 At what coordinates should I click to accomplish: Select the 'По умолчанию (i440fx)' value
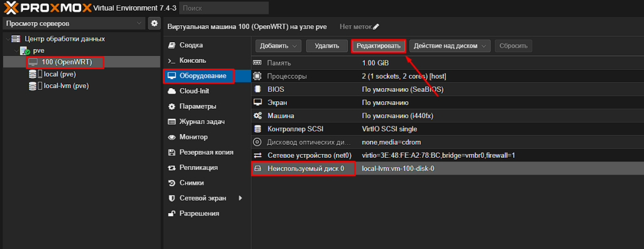click(397, 116)
